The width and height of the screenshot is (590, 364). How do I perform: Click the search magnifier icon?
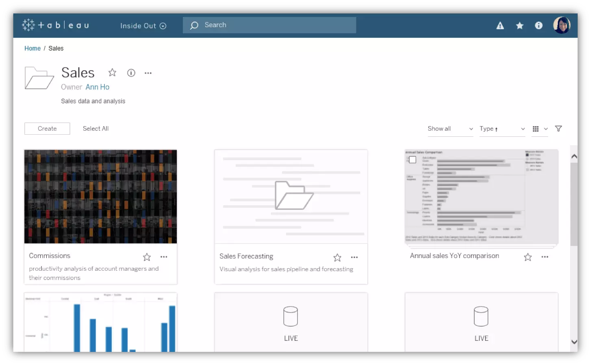(x=194, y=25)
